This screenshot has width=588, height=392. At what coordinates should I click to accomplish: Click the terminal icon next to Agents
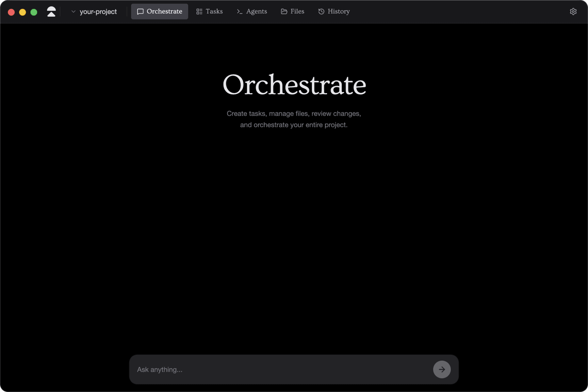coord(239,11)
